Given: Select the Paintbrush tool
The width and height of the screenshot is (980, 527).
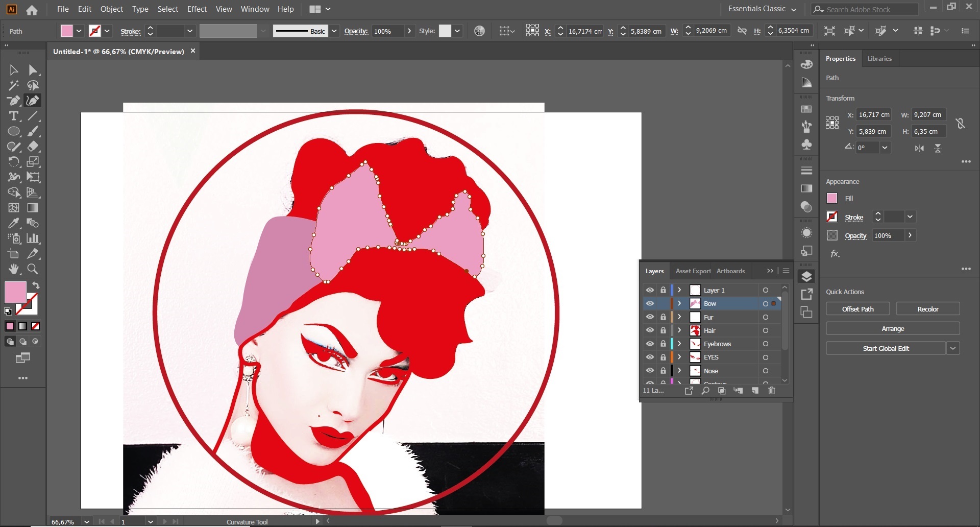Looking at the screenshot, I should point(33,131).
